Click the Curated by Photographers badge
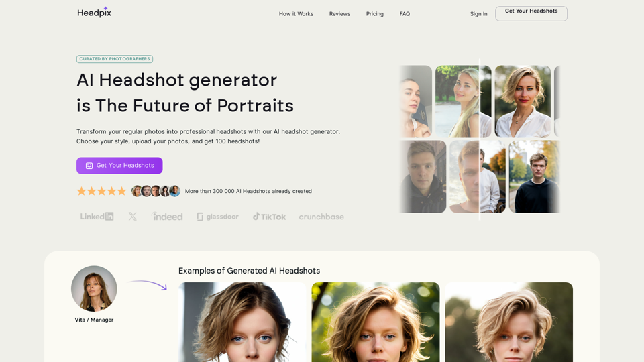This screenshot has height=362, width=644. point(115,59)
